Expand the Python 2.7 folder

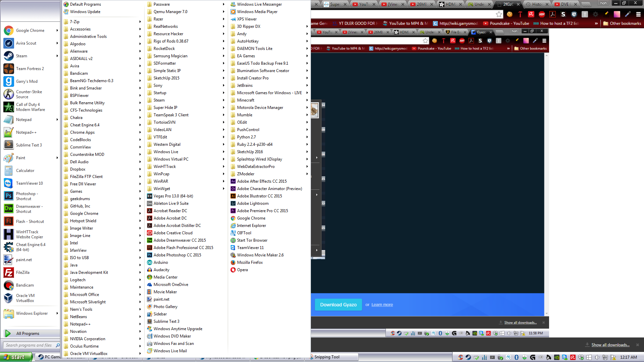coord(269,137)
